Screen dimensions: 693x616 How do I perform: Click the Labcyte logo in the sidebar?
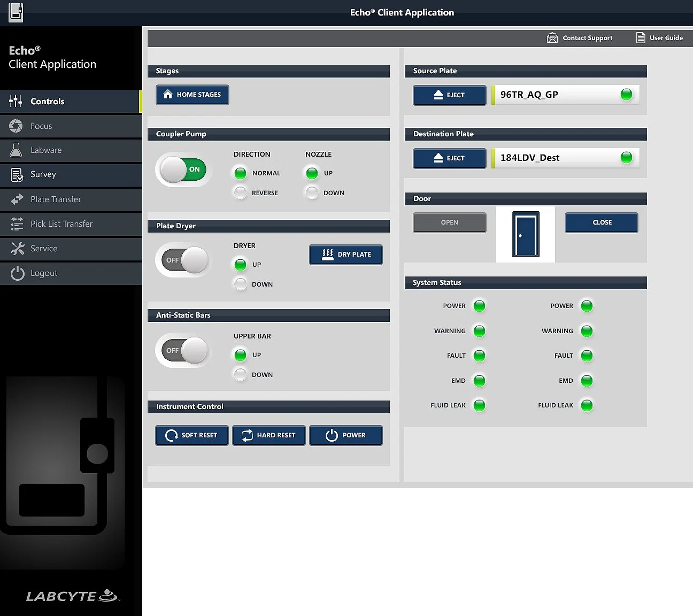(73, 596)
